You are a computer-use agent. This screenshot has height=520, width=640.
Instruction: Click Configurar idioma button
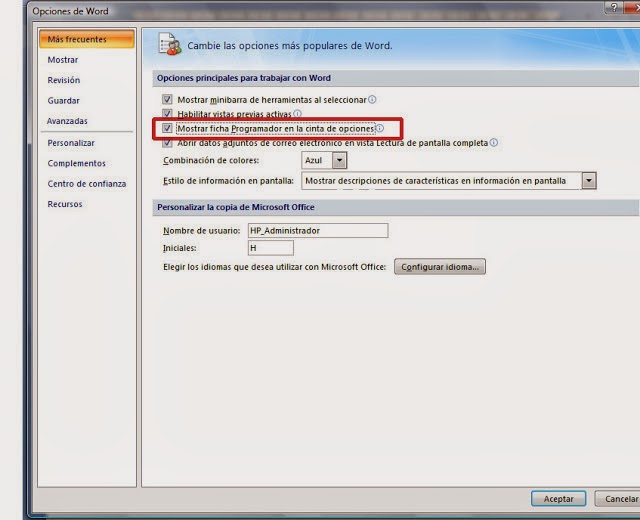pyautogui.click(x=440, y=267)
